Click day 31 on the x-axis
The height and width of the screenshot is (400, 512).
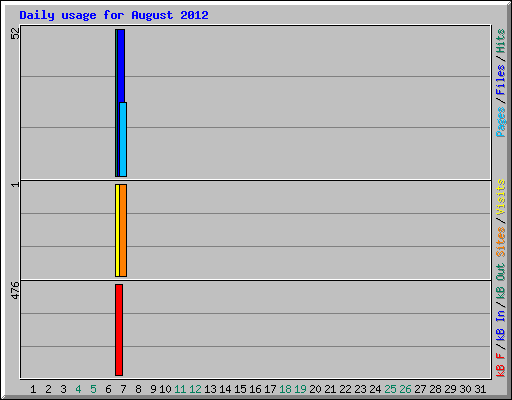pyautogui.click(x=480, y=389)
